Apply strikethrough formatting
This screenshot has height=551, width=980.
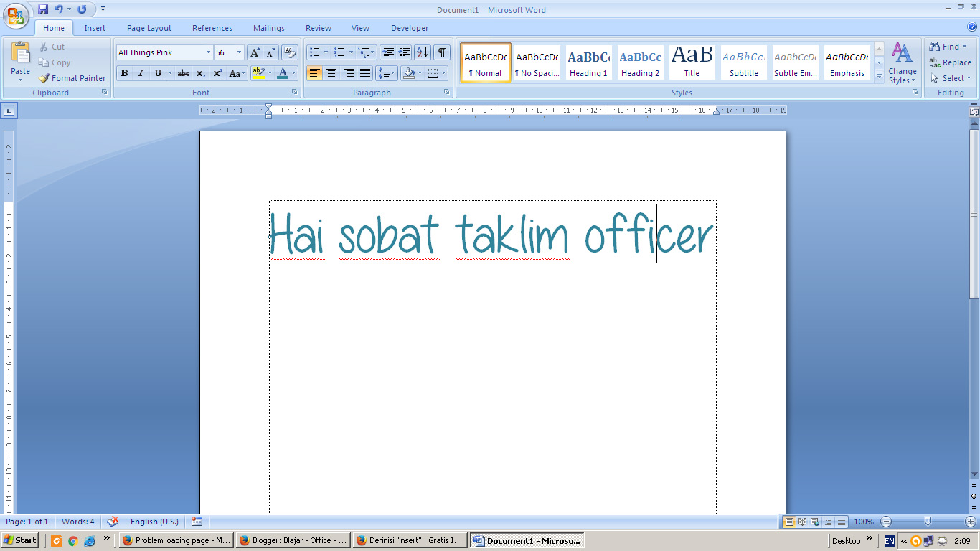coord(184,73)
